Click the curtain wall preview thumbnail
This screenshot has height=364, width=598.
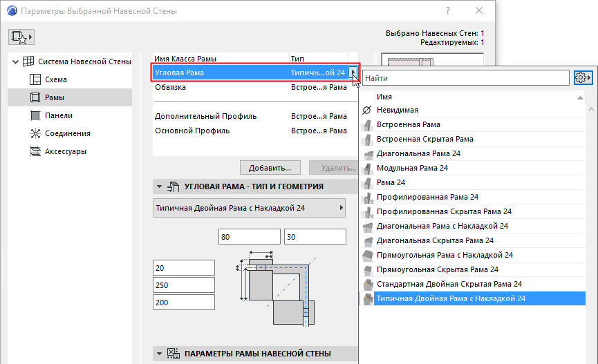tap(433, 59)
